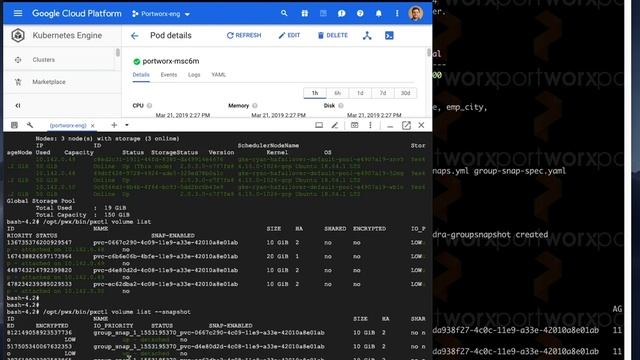The height and width of the screenshot is (360, 640).
Task: Click the sidebar scrollbar
Action: click(118, 52)
